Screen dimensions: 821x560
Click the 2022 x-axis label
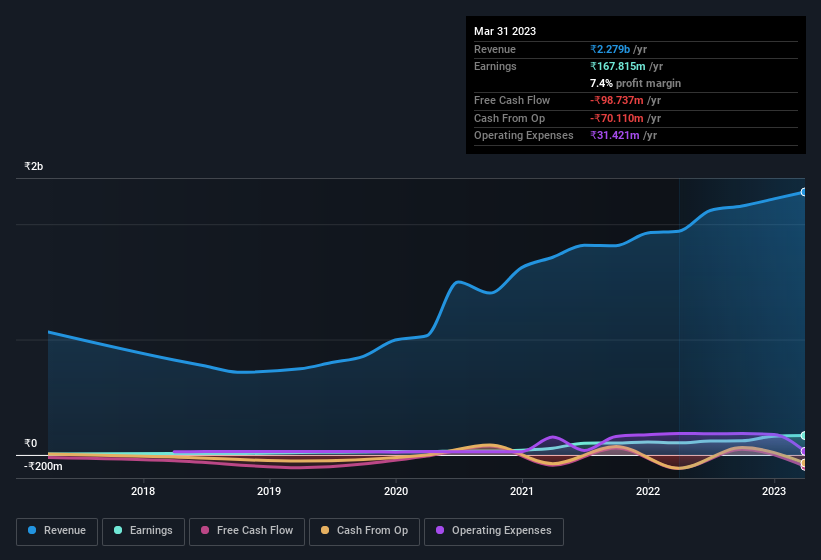tap(648, 491)
